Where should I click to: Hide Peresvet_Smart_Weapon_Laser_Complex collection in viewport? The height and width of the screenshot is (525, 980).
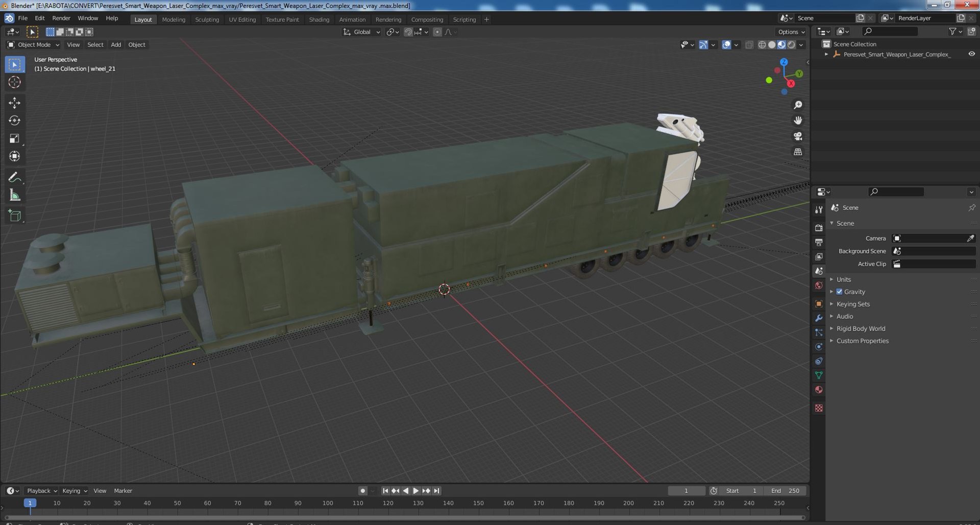tap(971, 54)
